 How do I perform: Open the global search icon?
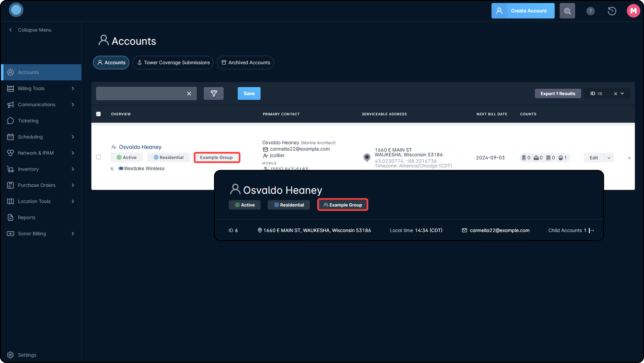coord(567,11)
